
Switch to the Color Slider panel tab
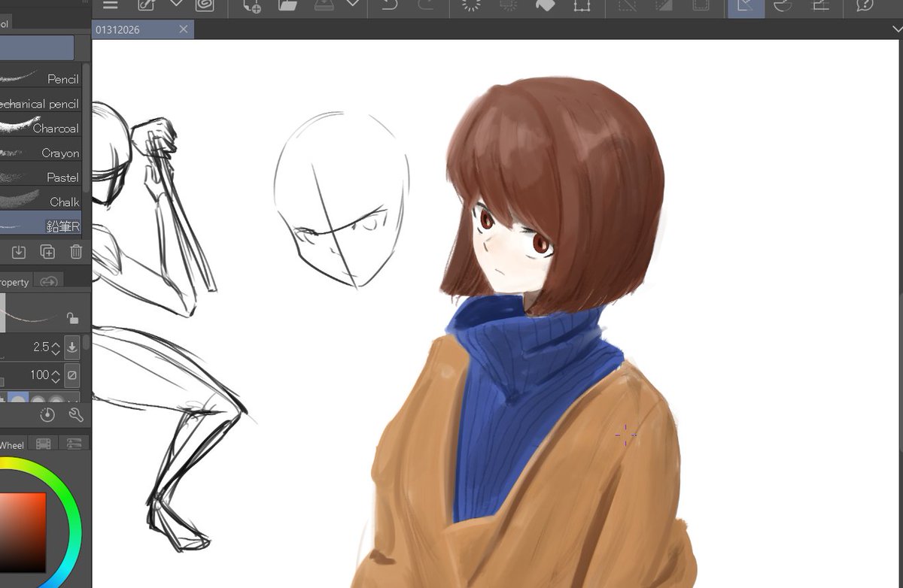pos(74,444)
